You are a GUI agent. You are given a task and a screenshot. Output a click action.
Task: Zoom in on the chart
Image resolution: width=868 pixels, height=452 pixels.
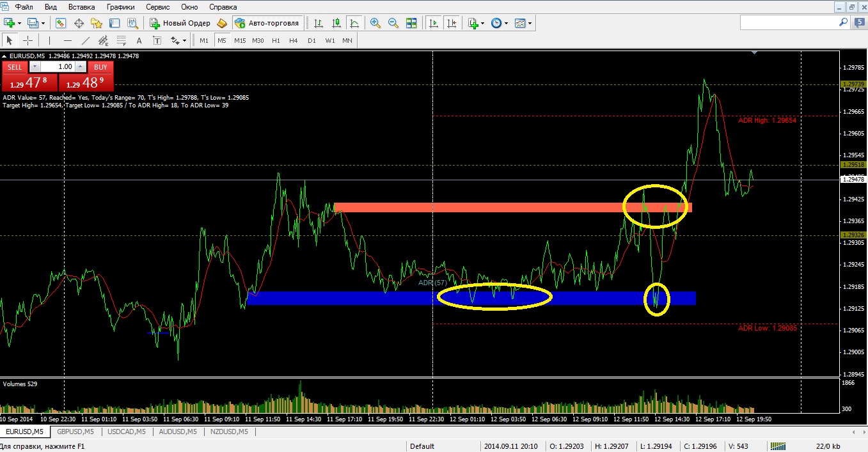(x=375, y=23)
